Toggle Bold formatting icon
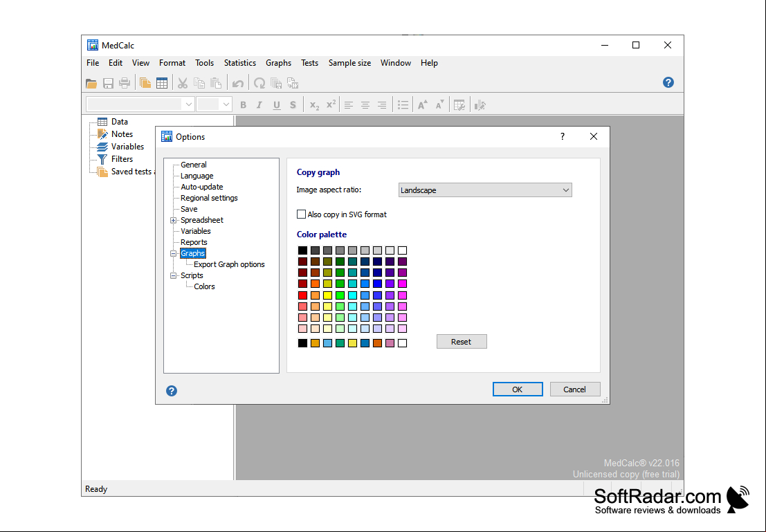The height and width of the screenshot is (532, 766). point(244,105)
